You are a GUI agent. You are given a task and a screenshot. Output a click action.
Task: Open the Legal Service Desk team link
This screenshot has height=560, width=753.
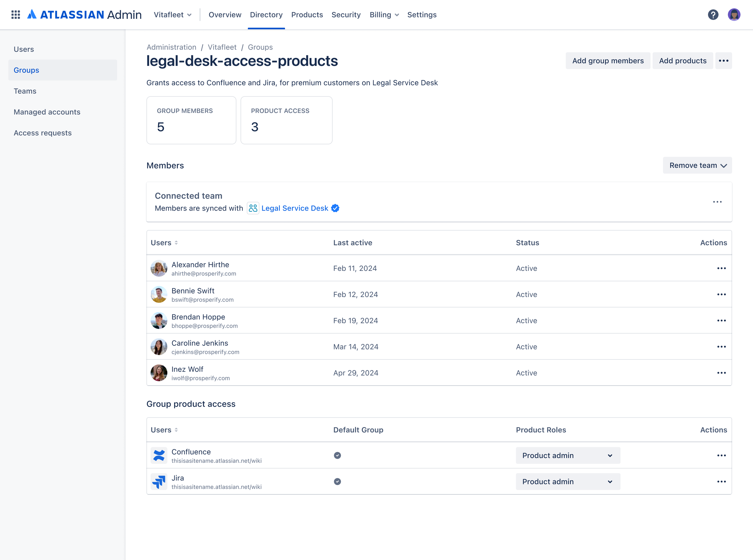tap(294, 208)
